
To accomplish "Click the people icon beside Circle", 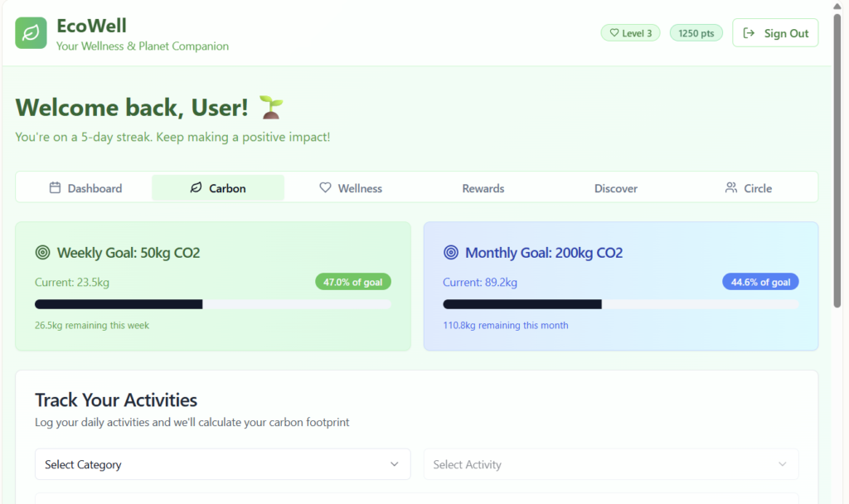I will coord(730,188).
